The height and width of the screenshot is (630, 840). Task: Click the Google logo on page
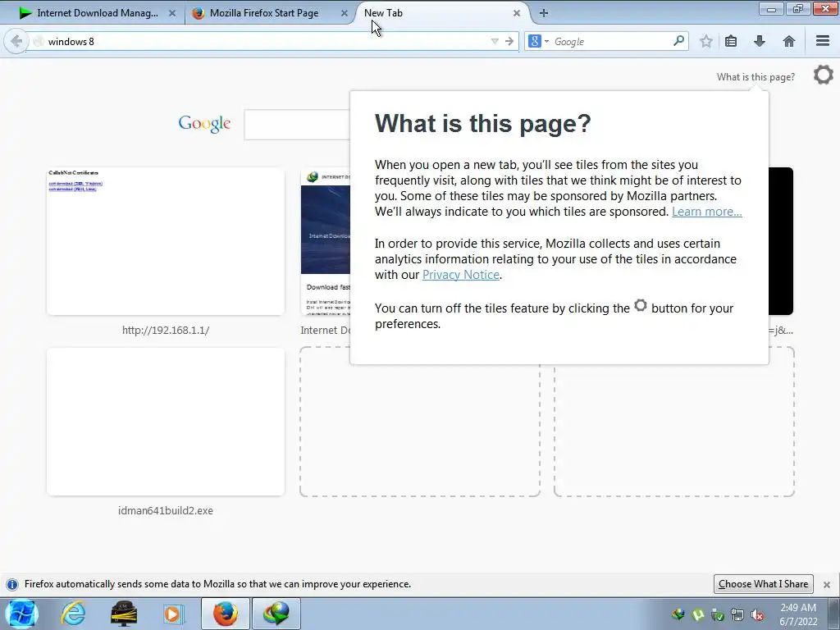click(204, 124)
